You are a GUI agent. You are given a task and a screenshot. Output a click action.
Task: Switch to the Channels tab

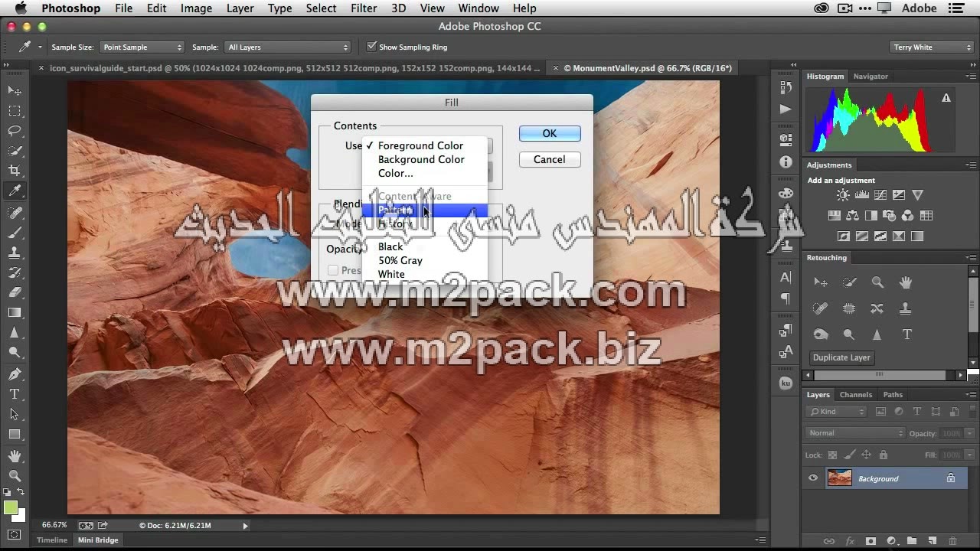[x=855, y=395]
